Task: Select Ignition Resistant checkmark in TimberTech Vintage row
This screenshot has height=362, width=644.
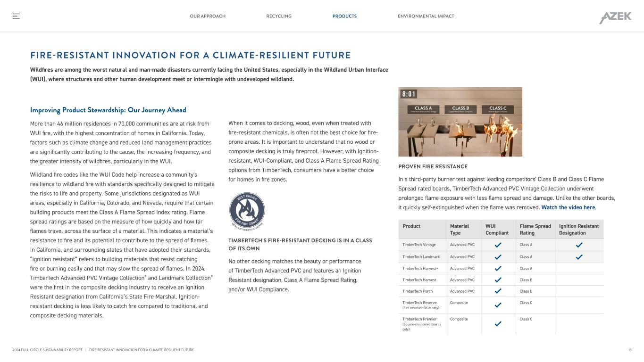Action: click(x=579, y=245)
